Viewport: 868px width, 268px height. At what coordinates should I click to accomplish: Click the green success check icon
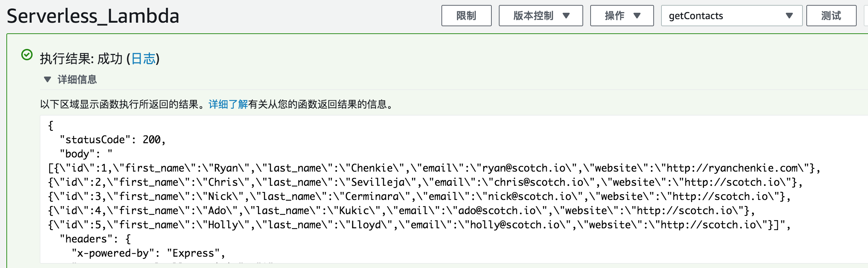pyautogui.click(x=27, y=55)
